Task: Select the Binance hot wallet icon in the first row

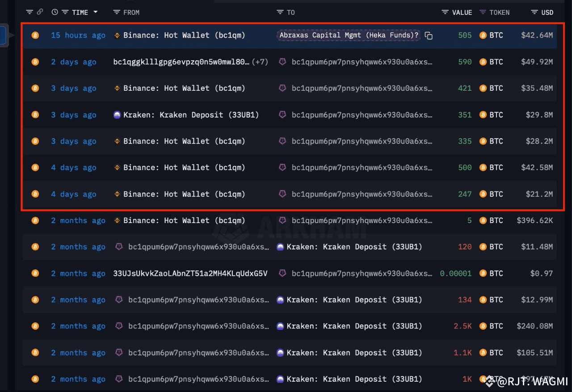Action: pos(118,35)
